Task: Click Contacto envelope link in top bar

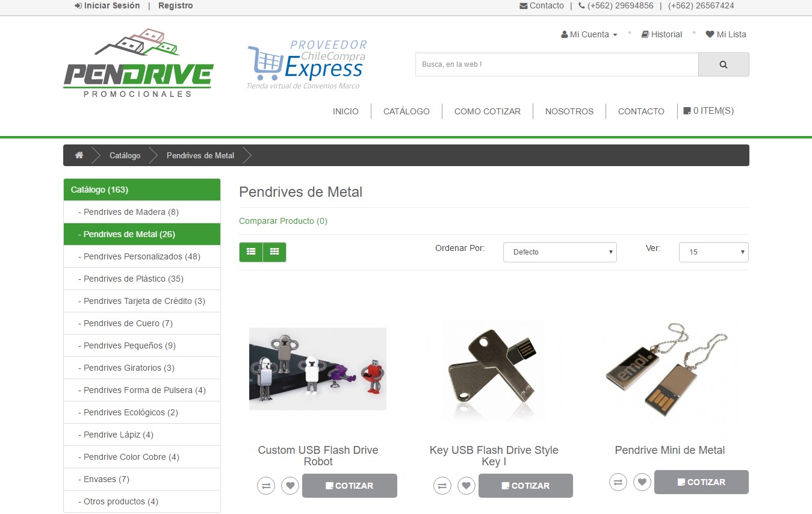Action: (542, 5)
